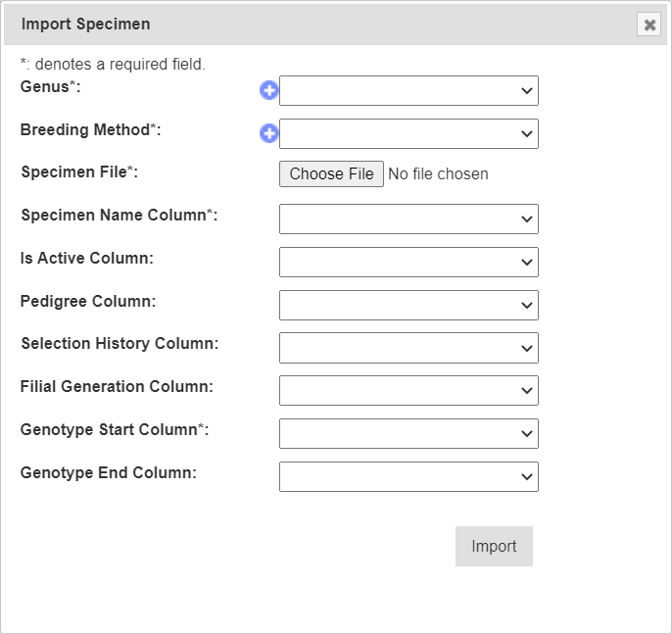The image size is (672, 634).
Task: Expand the Is Active Column dropdown
Action: tap(408, 262)
